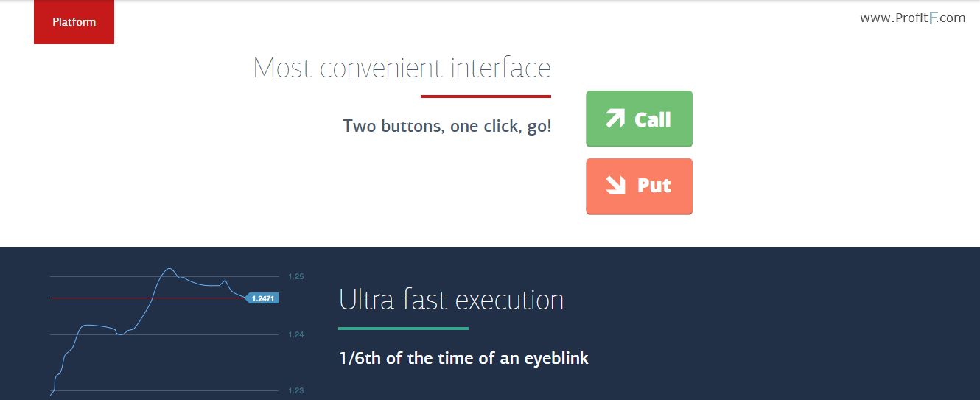Image resolution: width=980 pixels, height=400 pixels.
Task: Click the red underline below interface heading
Action: click(x=486, y=96)
